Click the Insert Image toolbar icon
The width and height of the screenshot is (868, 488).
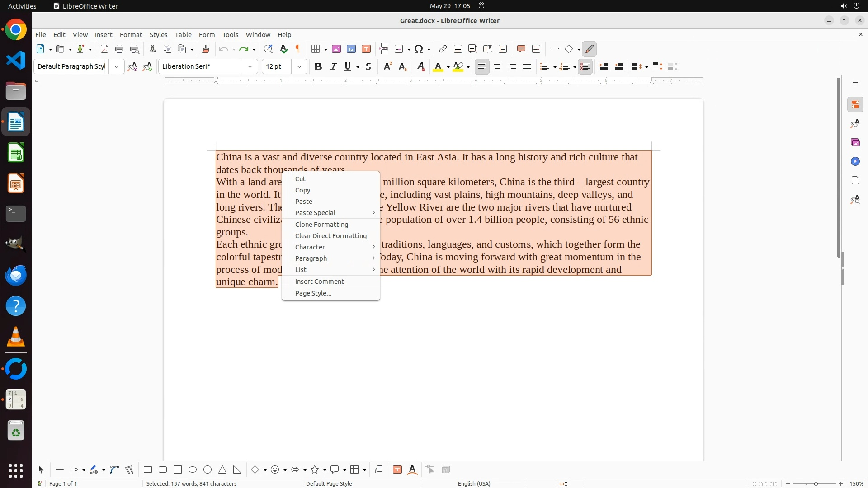336,49
